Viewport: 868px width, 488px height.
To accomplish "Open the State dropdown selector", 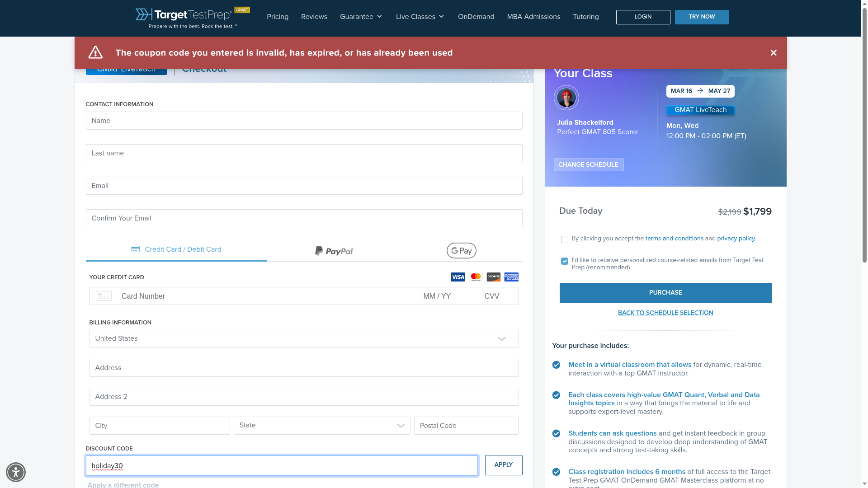I will (322, 426).
